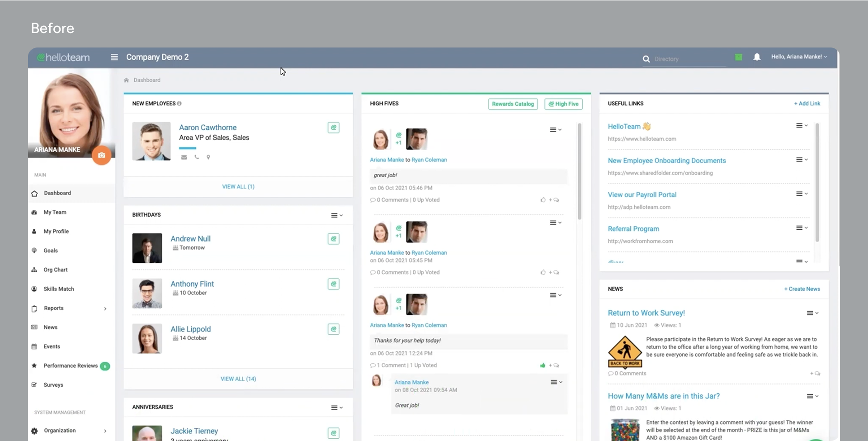Open Payroll Portal link options menu
The width and height of the screenshot is (868, 441).
[x=802, y=194]
